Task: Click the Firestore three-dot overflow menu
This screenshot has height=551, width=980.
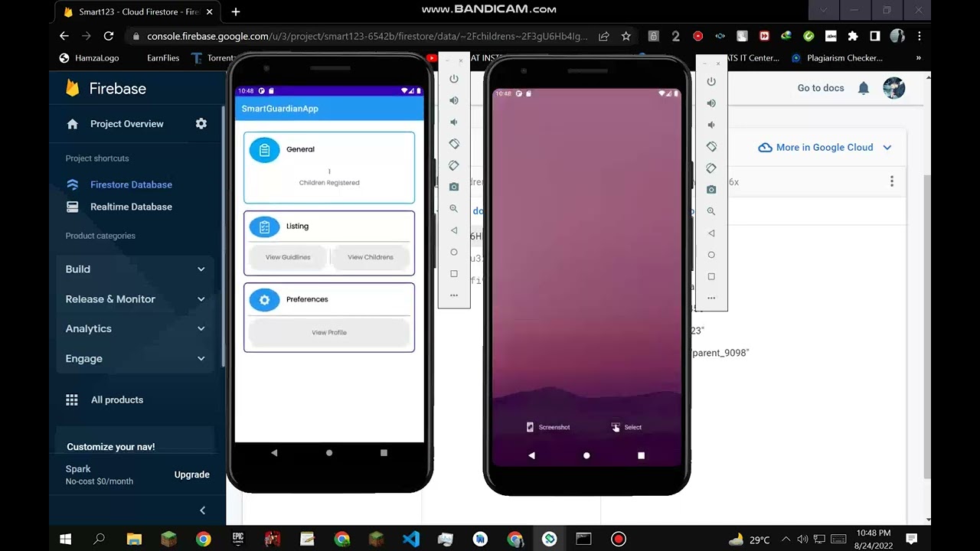Action: click(891, 181)
